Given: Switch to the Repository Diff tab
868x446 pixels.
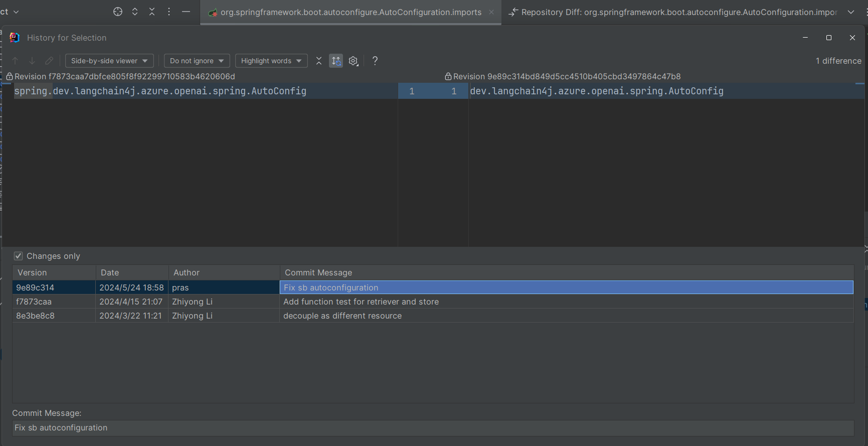Looking at the screenshot, I should click(x=673, y=12).
